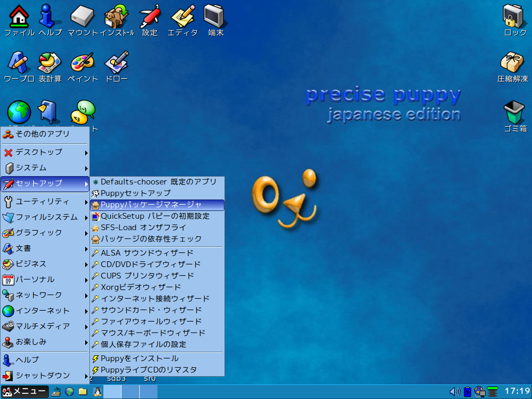Select the highlighted セットアップ menu entry
The image size is (532, 399).
coord(45,183)
